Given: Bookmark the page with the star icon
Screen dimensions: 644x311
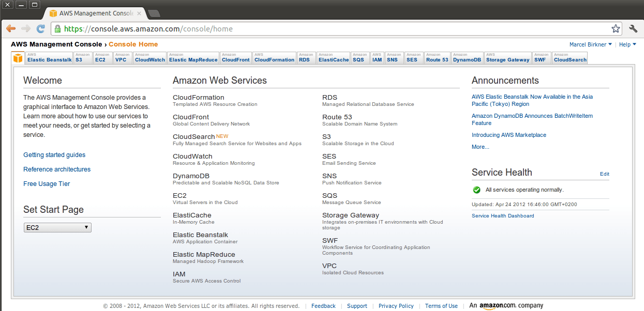Looking at the screenshot, I should [616, 29].
